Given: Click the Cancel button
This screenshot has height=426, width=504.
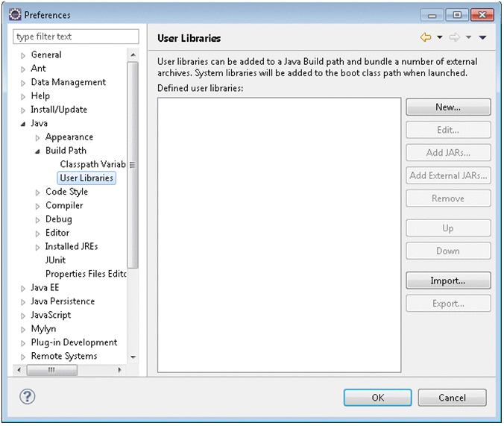Looking at the screenshot, I should point(452,398).
